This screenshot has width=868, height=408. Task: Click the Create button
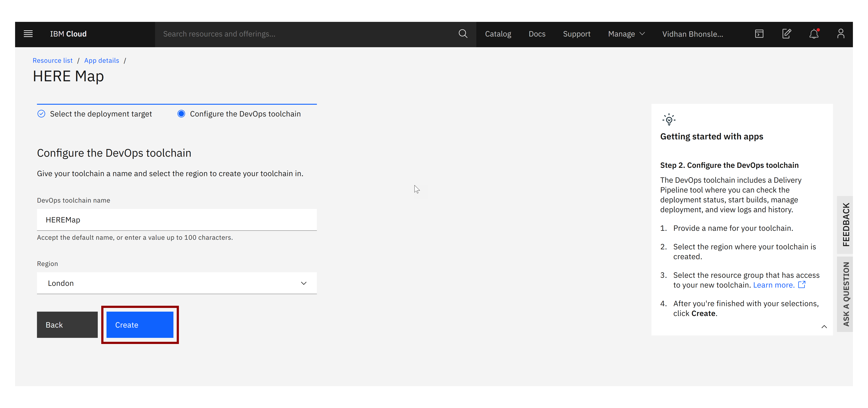[140, 325]
